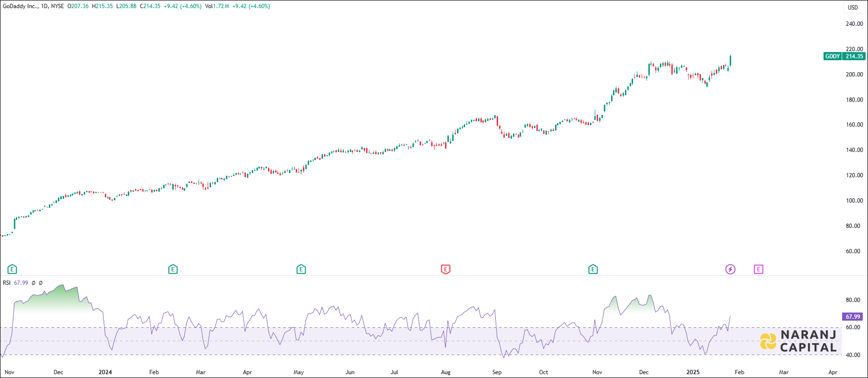The image size is (868, 378).
Task: Click the high value H215.35
Action: (x=102, y=6)
